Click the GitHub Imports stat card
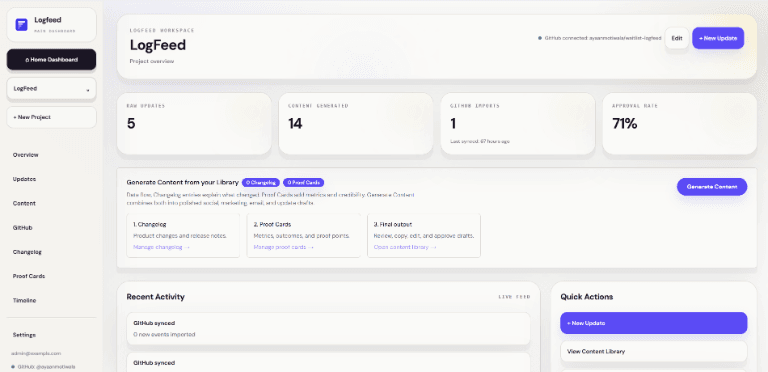The width and height of the screenshot is (768, 372). pos(518,124)
